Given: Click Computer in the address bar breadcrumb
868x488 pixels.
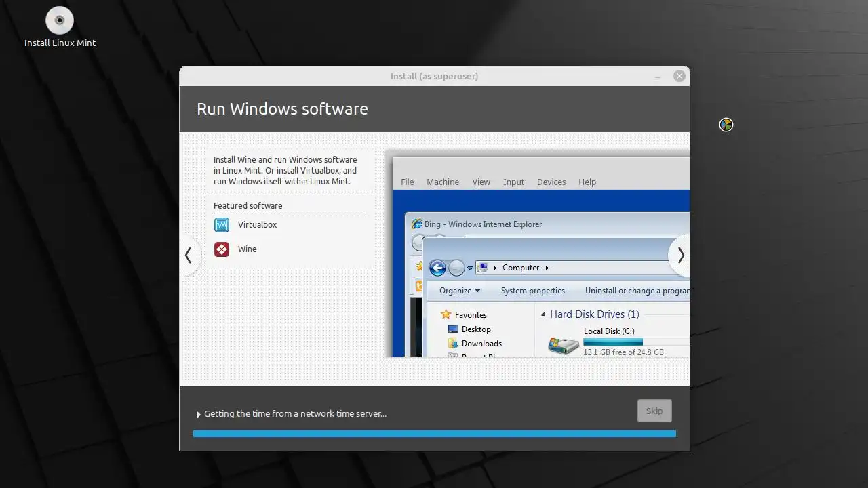Looking at the screenshot, I should 521,268.
